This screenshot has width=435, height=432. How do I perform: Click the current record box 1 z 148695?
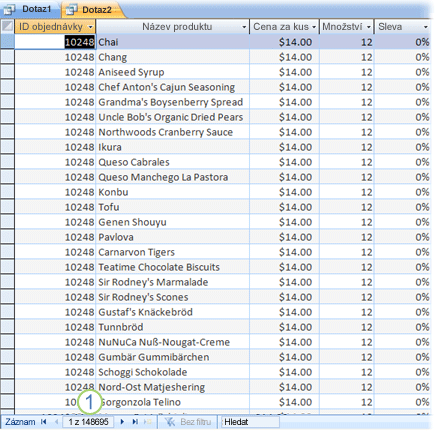(x=88, y=422)
